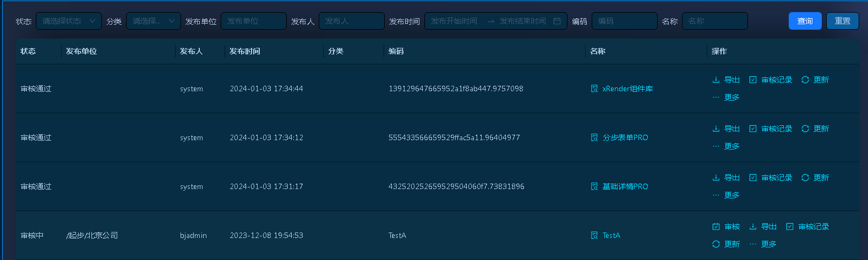This screenshot has height=260, width=868.
Task: Open the 分步表单PRO name link
Action: pyautogui.click(x=625, y=137)
